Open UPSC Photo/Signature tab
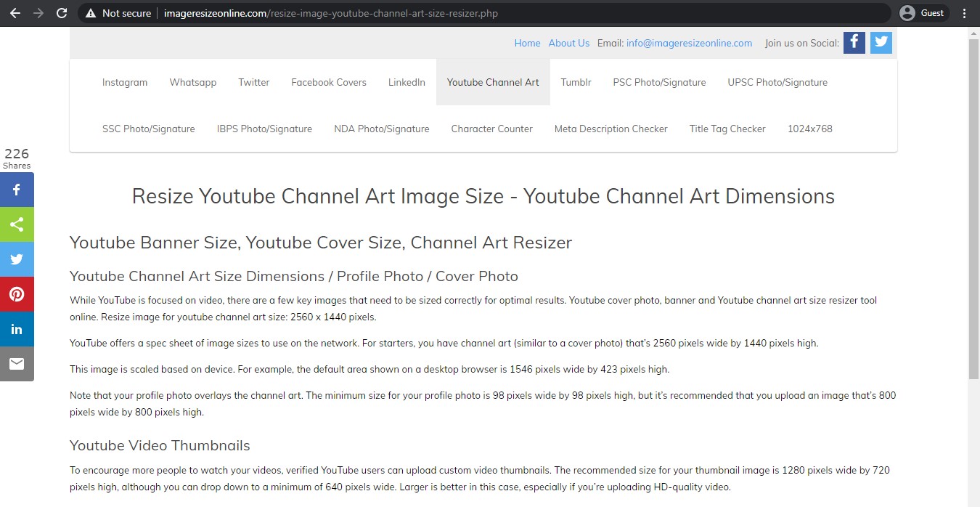This screenshot has width=980, height=507. (x=777, y=82)
